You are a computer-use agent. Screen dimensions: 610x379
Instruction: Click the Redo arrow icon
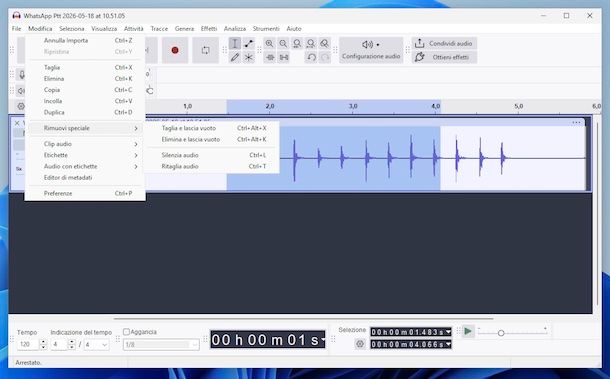325,58
